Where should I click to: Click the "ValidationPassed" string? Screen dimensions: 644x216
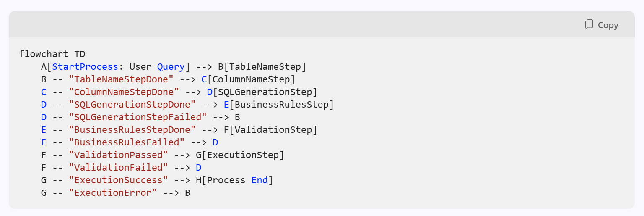click(x=118, y=155)
